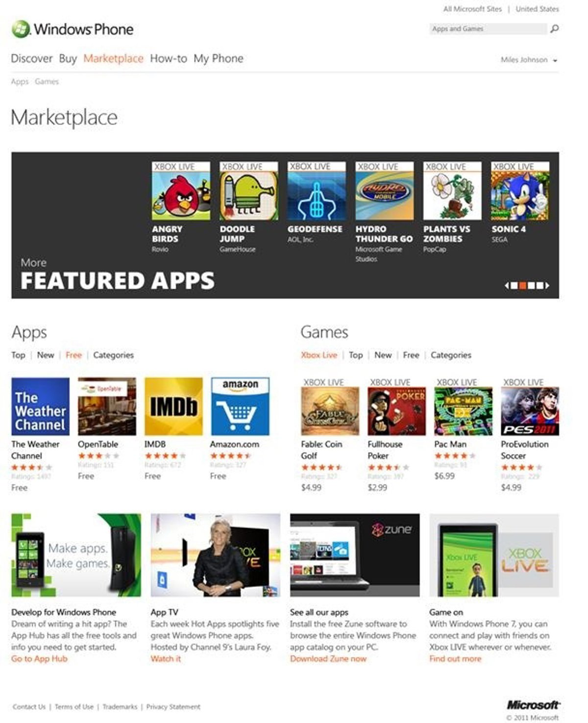
Task: Open the IMDb app icon
Action: 173,406
